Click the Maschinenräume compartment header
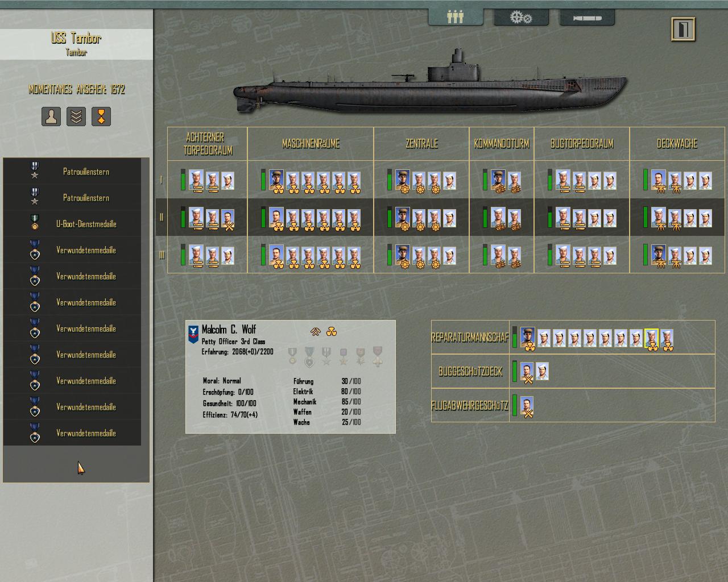 tap(311, 144)
